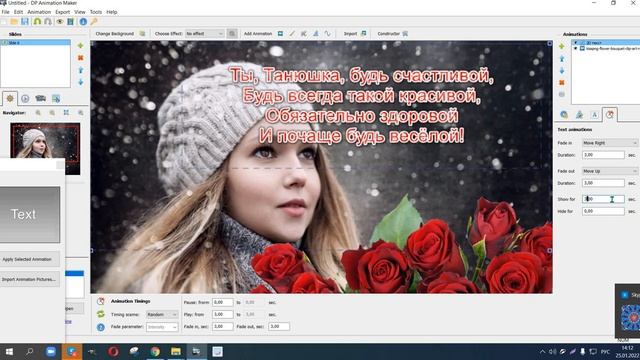Click the Fade out Duration field
The image size is (640, 360).
603,183
